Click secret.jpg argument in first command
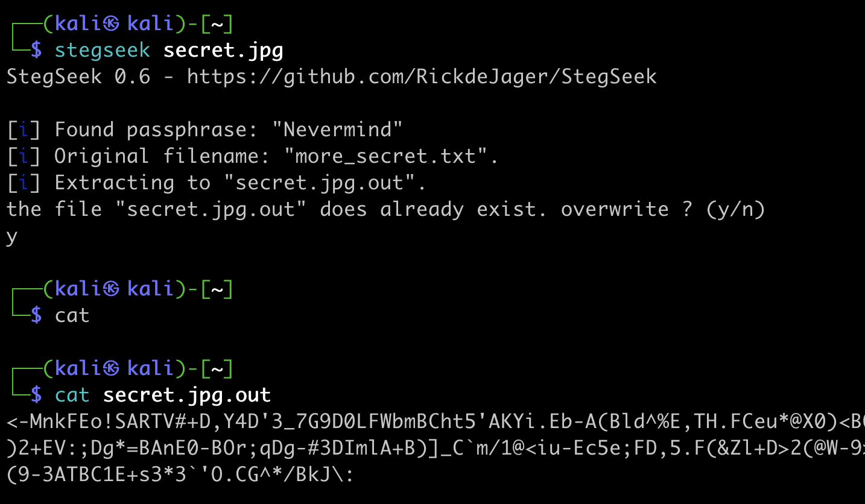 click(x=223, y=51)
